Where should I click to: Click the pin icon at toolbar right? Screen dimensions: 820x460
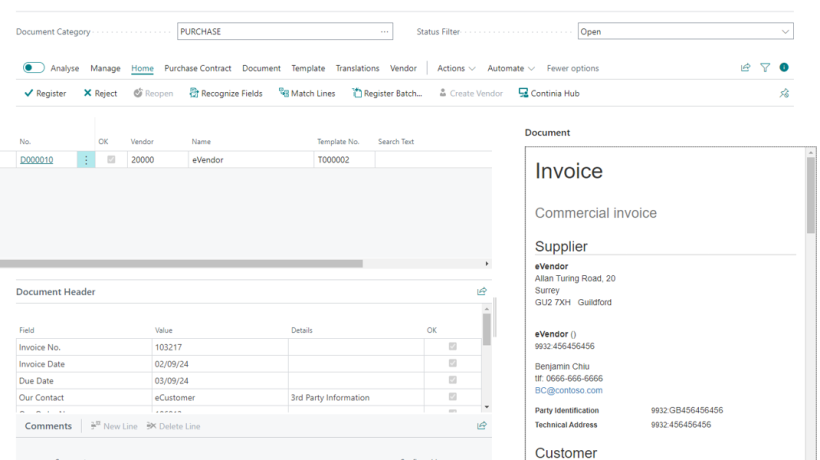[x=784, y=93]
